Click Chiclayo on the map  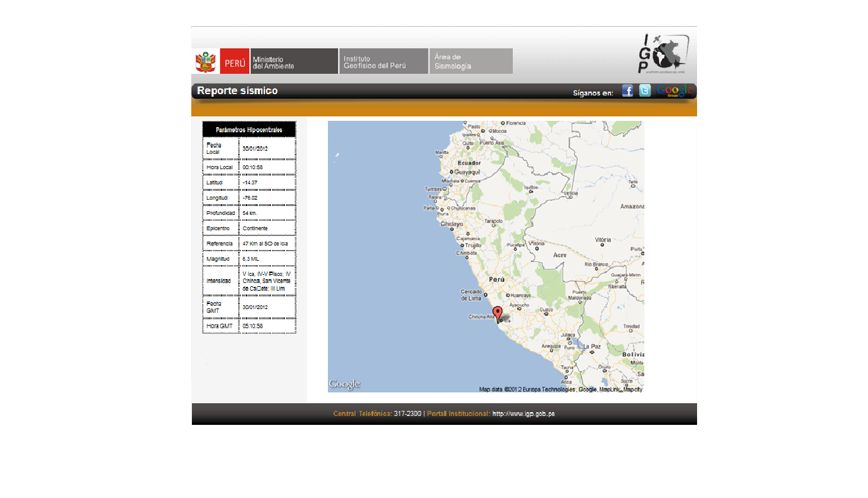[x=452, y=224]
